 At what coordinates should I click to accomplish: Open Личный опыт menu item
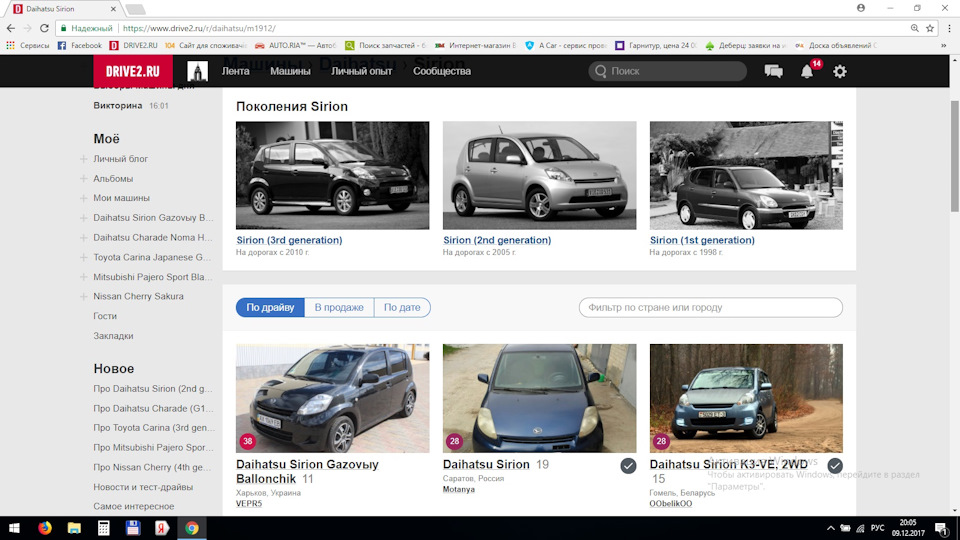tap(361, 71)
